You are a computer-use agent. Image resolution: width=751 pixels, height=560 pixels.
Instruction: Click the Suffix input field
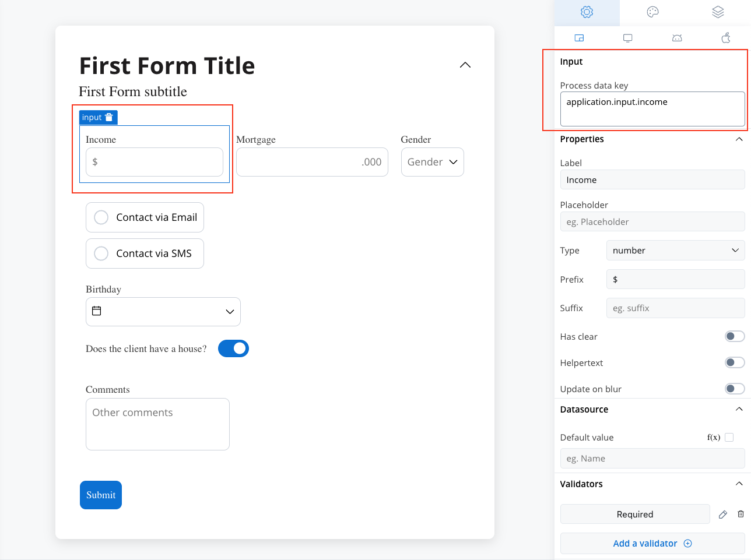676,308
